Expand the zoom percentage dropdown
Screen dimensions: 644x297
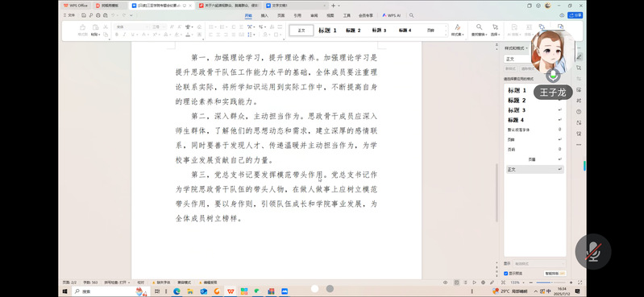516,283
